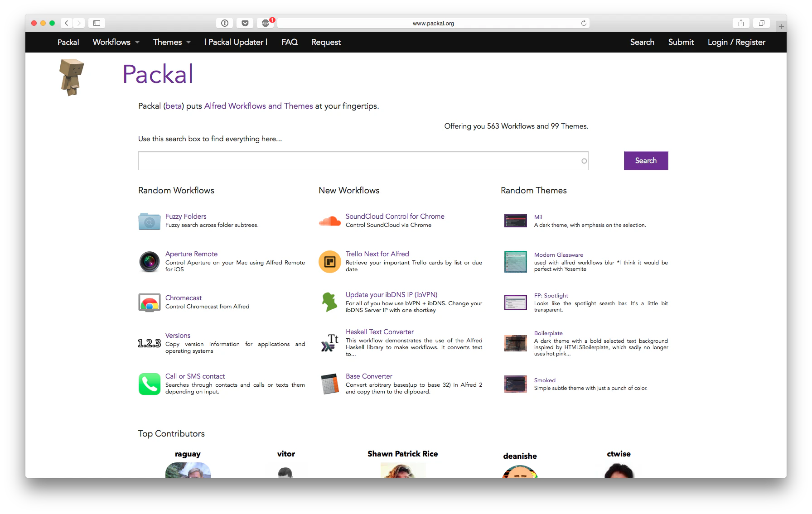The height and width of the screenshot is (514, 812).
Task: Click the green phone Call or SMS icon
Action: tap(149, 384)
